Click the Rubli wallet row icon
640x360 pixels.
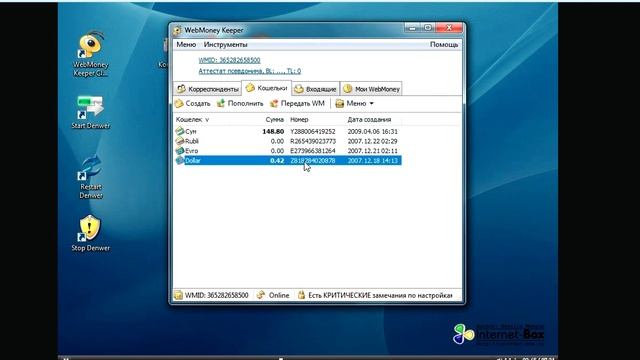180,141
